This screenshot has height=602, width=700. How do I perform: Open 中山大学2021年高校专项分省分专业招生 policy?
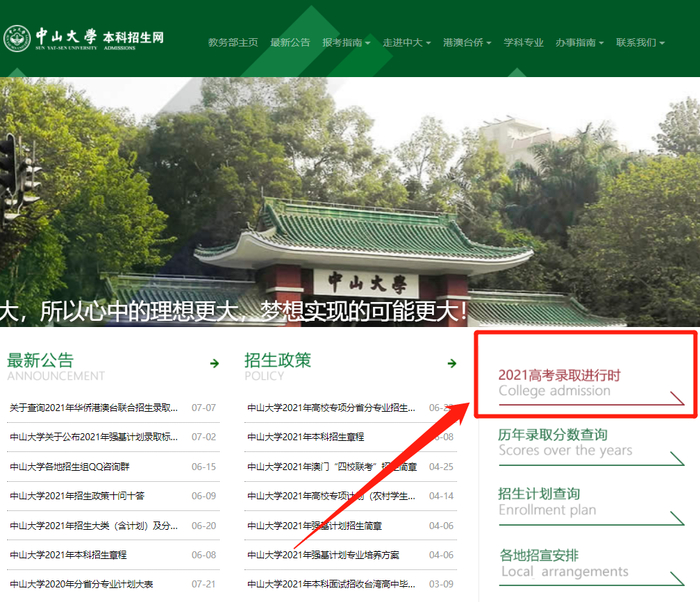pyautogui.click(x=331, y=408)
